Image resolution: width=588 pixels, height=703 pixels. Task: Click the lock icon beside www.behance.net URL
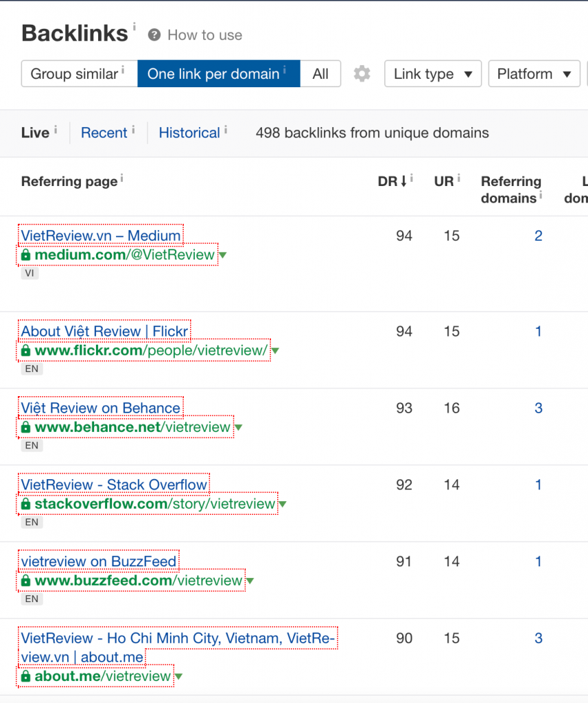pos(26,427)
